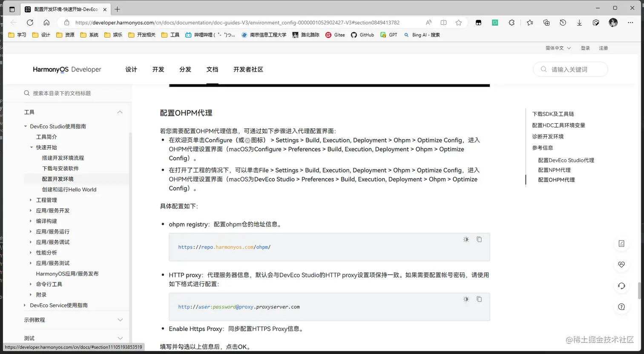
Task: Open the tab actions menu icon
Action: (12, 9)
